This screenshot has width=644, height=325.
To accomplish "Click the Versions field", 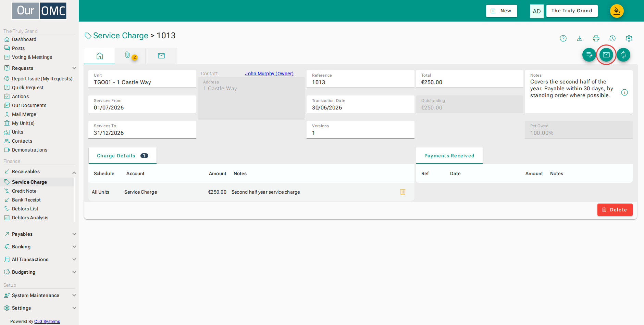I will [x=360, y=130].
